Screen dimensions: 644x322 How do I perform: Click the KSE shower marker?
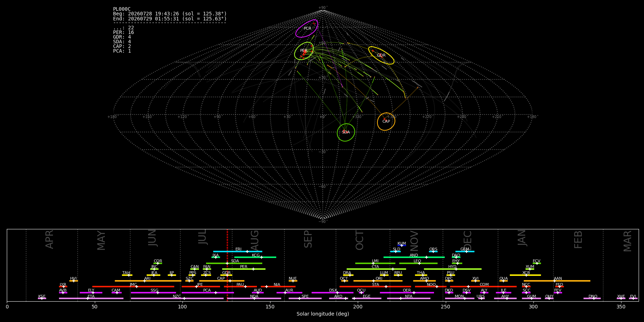click(42, 298)
